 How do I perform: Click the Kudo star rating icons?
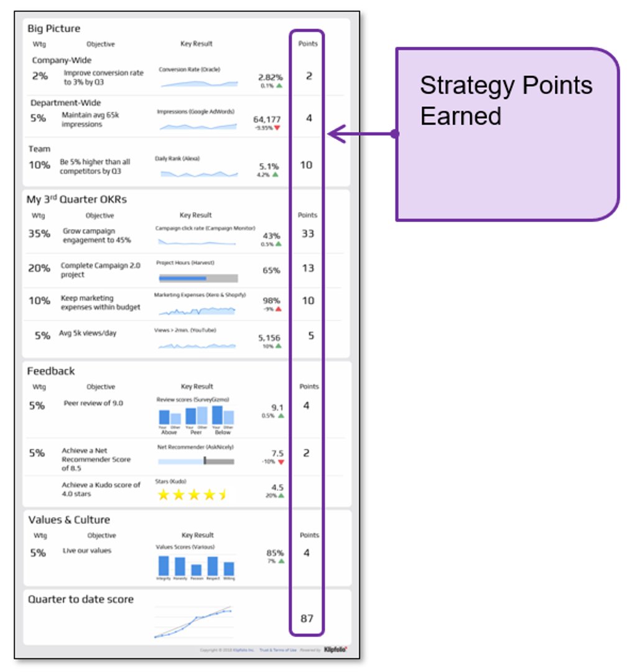tap(193, 495)
